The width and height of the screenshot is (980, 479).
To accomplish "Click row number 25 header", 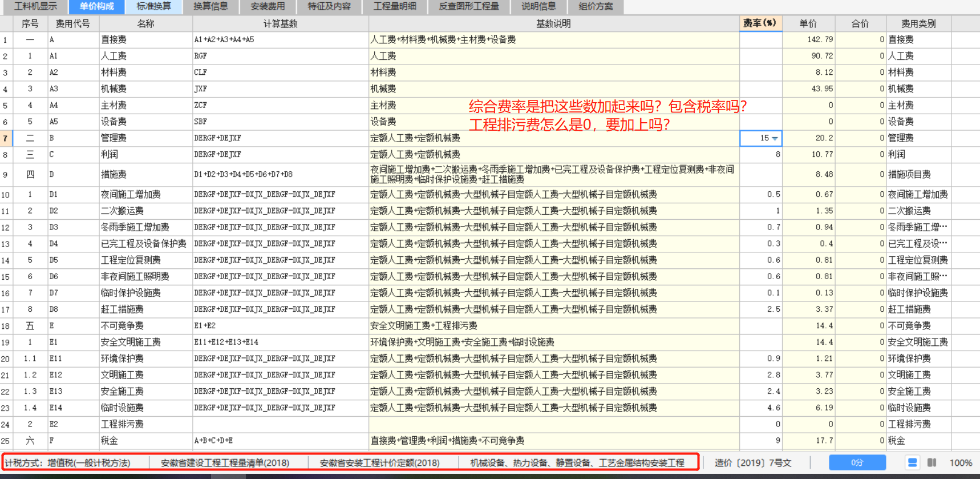I will tap(6, 441).
